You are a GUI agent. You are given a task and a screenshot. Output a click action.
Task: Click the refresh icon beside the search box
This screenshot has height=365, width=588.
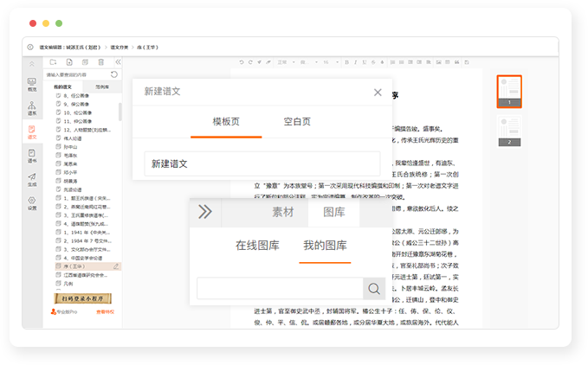pyautogui.click(x=115, y=75)
